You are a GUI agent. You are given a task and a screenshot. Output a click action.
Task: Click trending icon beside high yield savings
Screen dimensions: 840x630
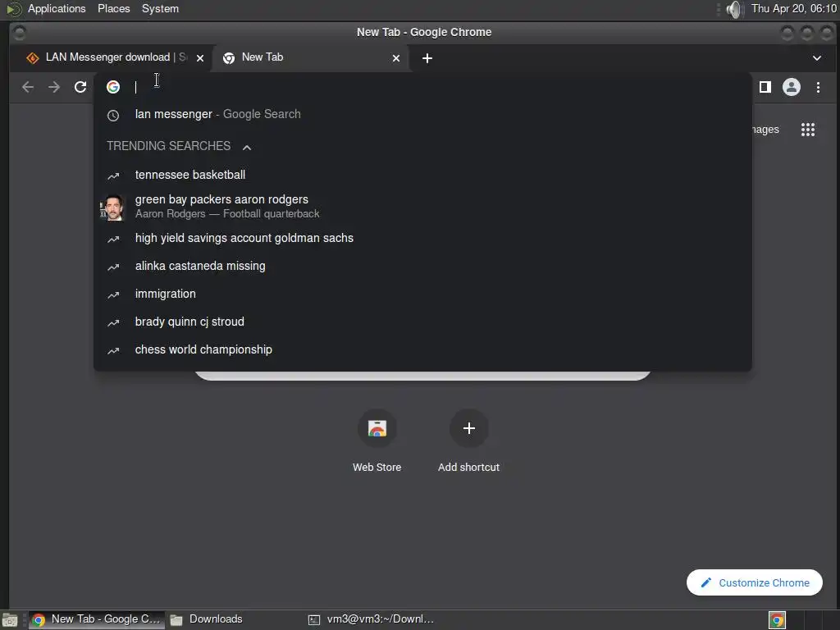[113, 239]
